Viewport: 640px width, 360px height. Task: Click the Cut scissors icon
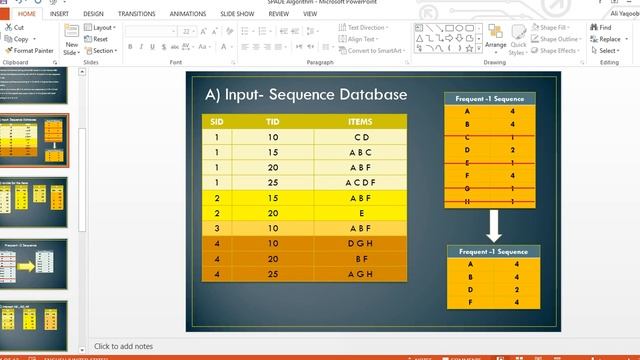9,27
